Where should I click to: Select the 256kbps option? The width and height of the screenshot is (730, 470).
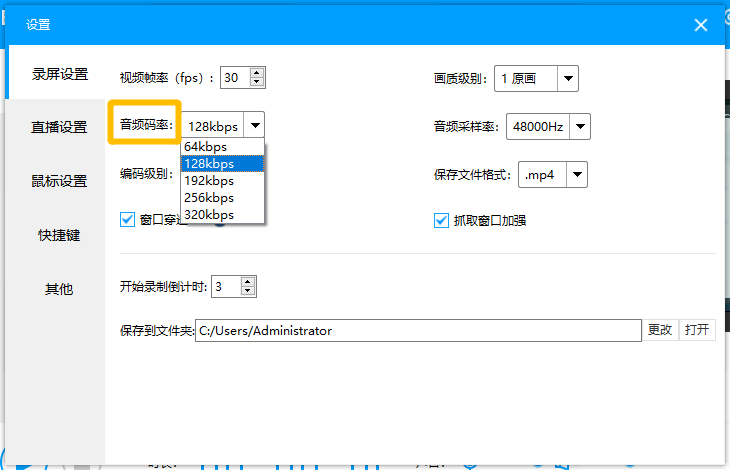(223, 198)
